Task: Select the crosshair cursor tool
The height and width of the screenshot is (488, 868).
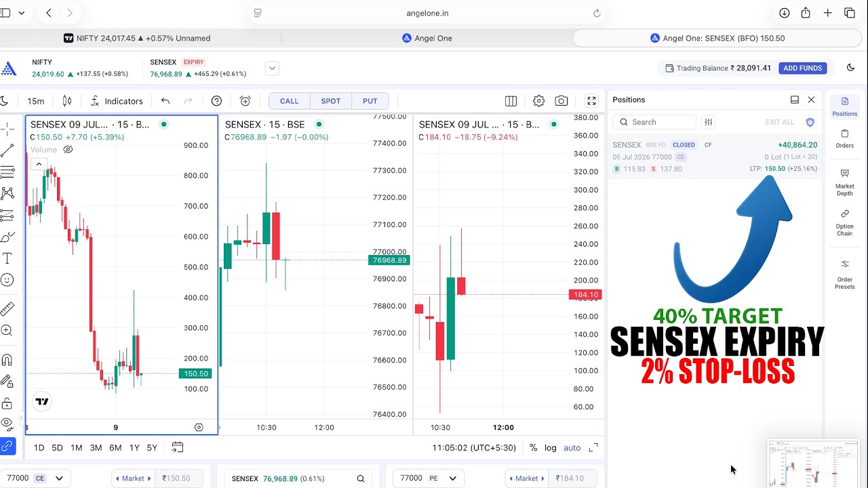Action: click(x=7, y=129)
